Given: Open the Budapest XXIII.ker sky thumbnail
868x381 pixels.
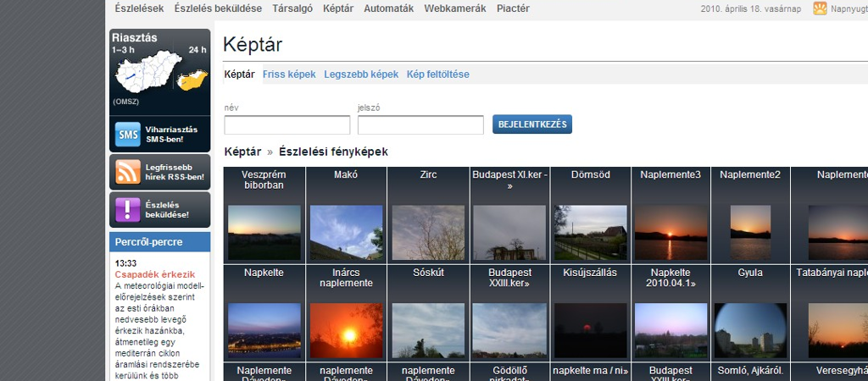Looking at the screenshot, I should pyautogui.click(x=509, y=330).
